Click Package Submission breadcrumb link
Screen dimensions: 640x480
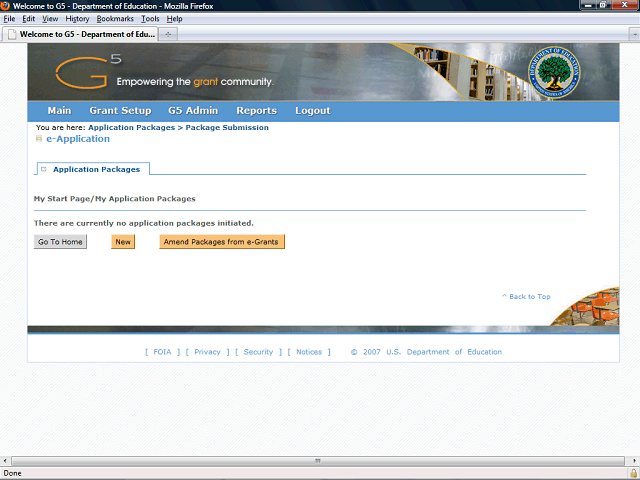pyautogui.click(x=227, y=127)
